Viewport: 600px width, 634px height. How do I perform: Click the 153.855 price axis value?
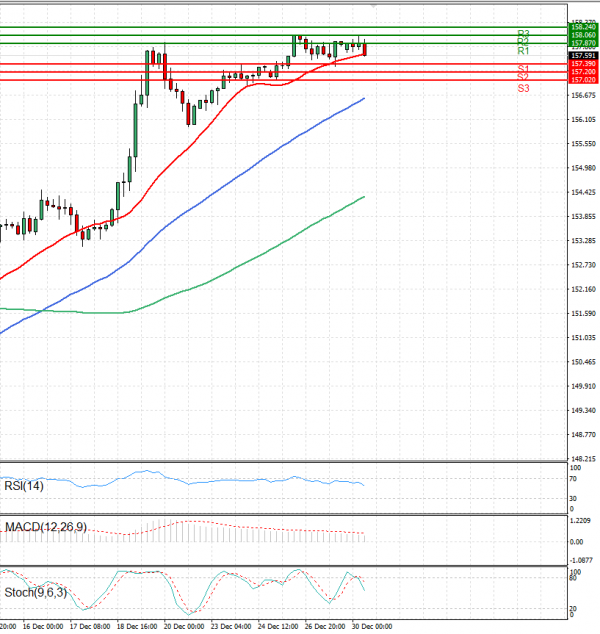[x=583, y=217]
